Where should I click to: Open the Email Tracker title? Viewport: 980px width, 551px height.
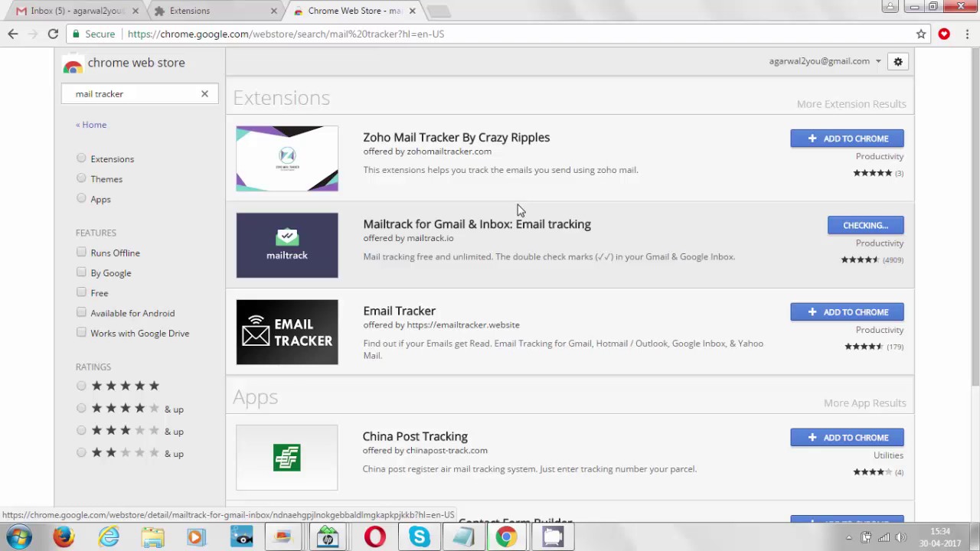[399, 311]
